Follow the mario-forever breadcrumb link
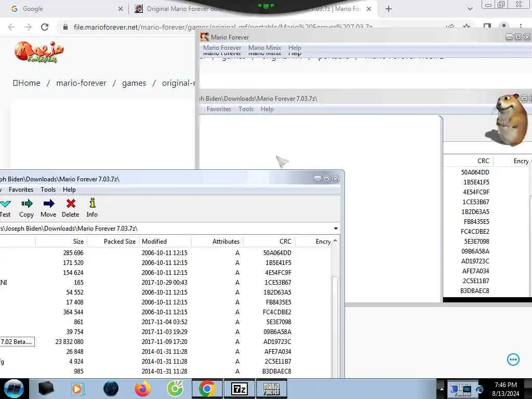 [x=82, y=83]
